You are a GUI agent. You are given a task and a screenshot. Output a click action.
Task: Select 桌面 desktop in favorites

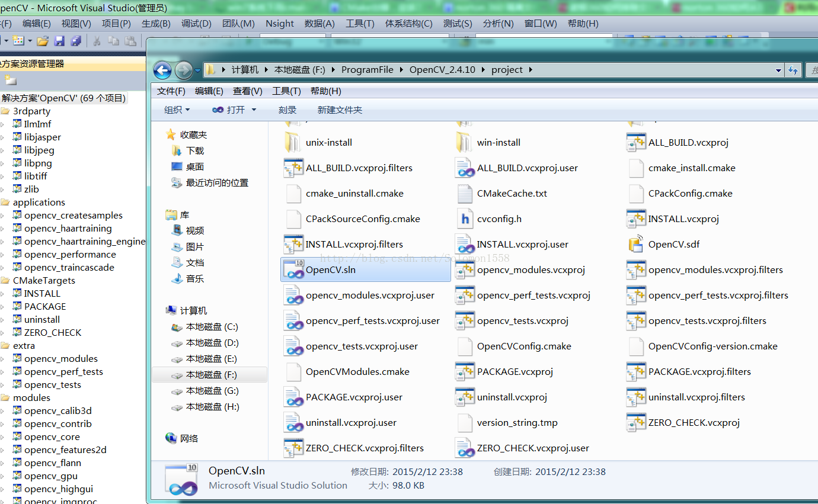188,167
